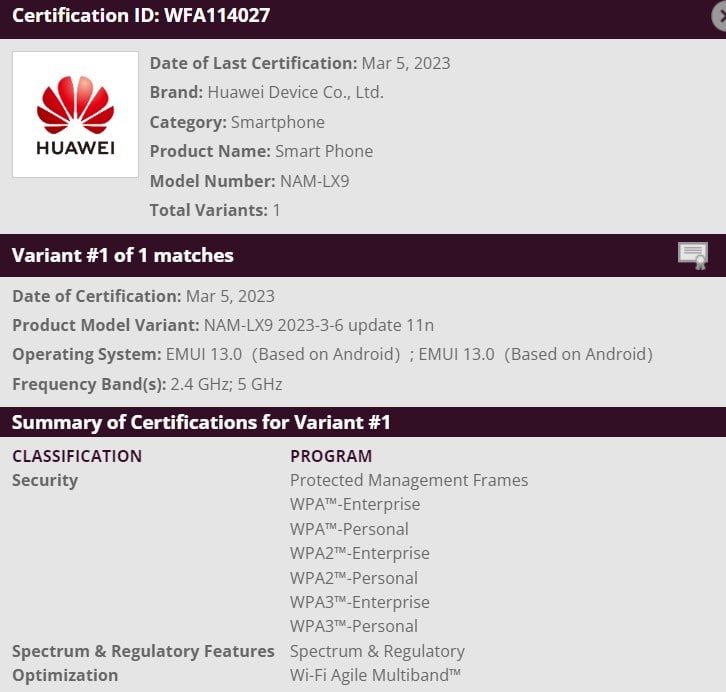Click the WPA-Enterprise program entry
Image resolution: width=726 pixels, height=692 pixels.
[355, 504]
